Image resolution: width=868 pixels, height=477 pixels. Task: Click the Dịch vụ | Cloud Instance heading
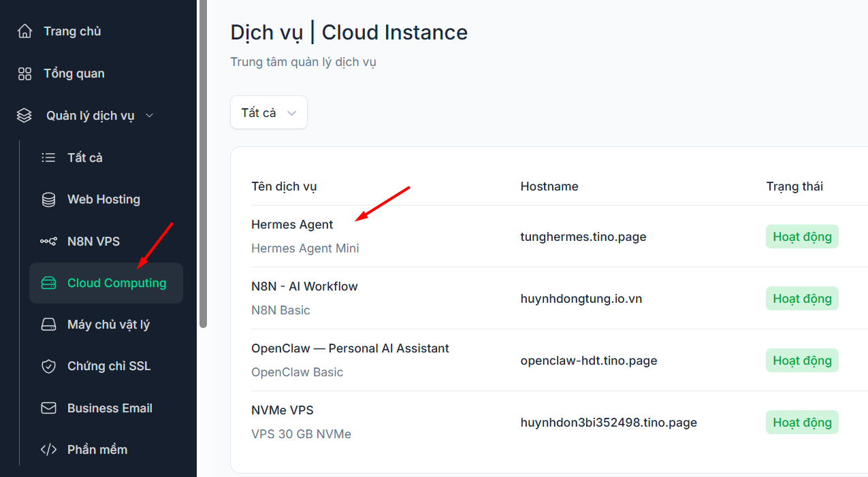point(349,33)
